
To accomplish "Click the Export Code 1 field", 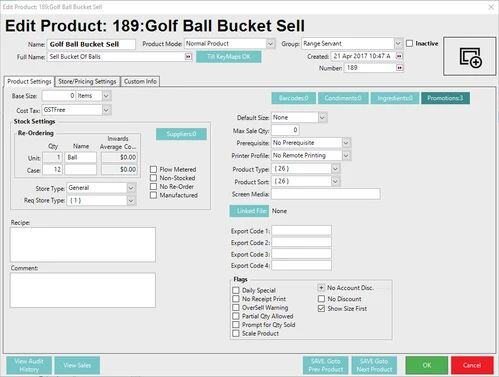I will [x=301, y=231].
